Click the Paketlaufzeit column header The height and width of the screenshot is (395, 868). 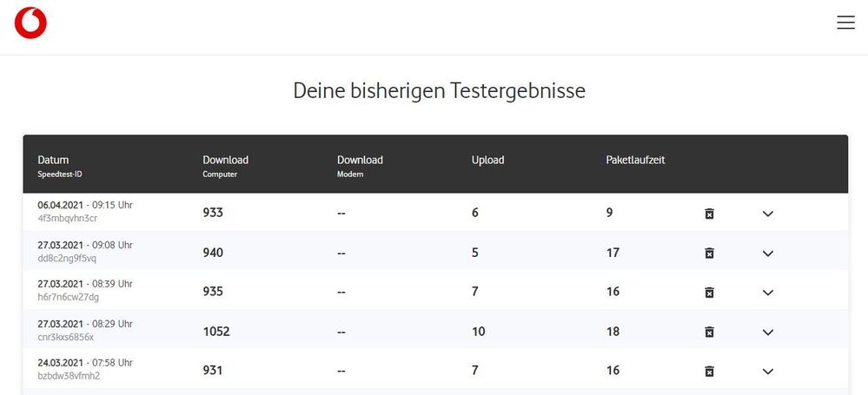[635, 160]
